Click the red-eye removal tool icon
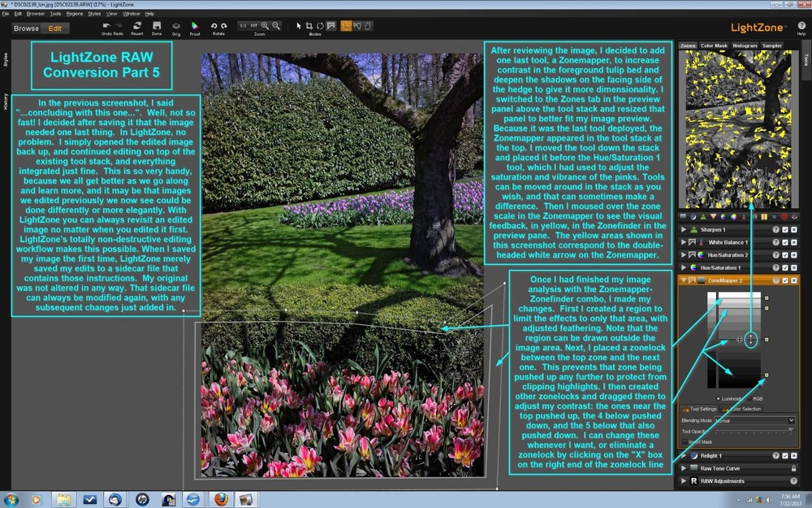Viewport: 812px width, 508px height. coord(784,217)
